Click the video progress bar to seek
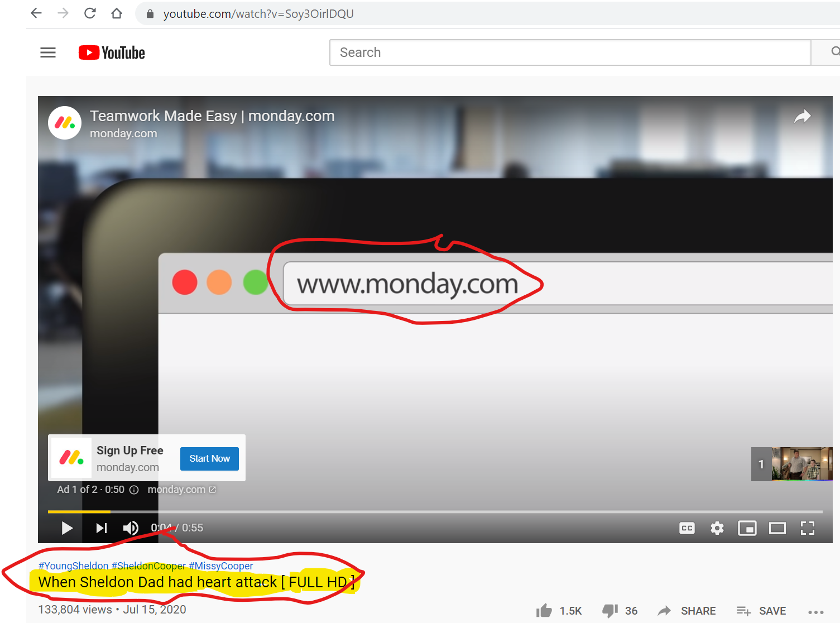The height and width of the screenshot is (623, 840). [435, 511]
